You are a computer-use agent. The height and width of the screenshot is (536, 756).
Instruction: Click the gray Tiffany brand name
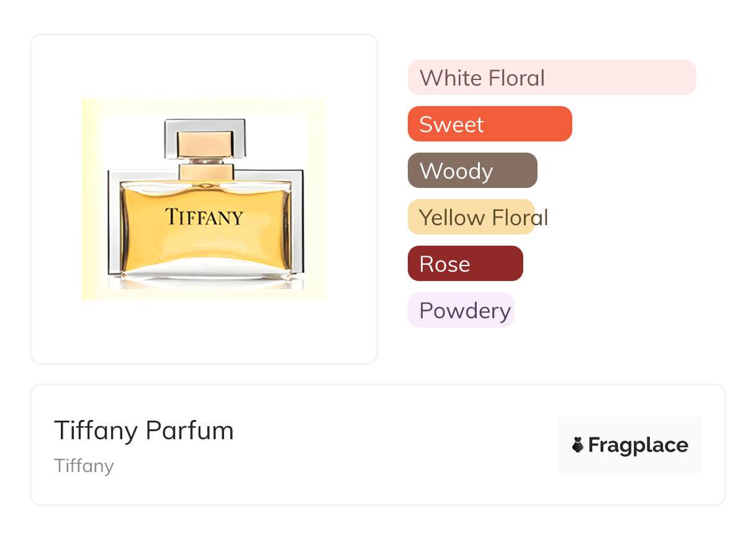click(x=84, y=466)
